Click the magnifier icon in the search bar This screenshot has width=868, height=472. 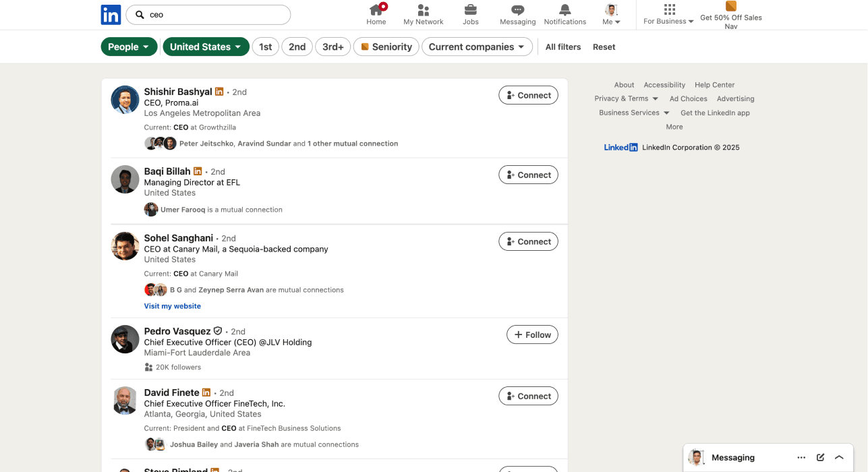139,14
